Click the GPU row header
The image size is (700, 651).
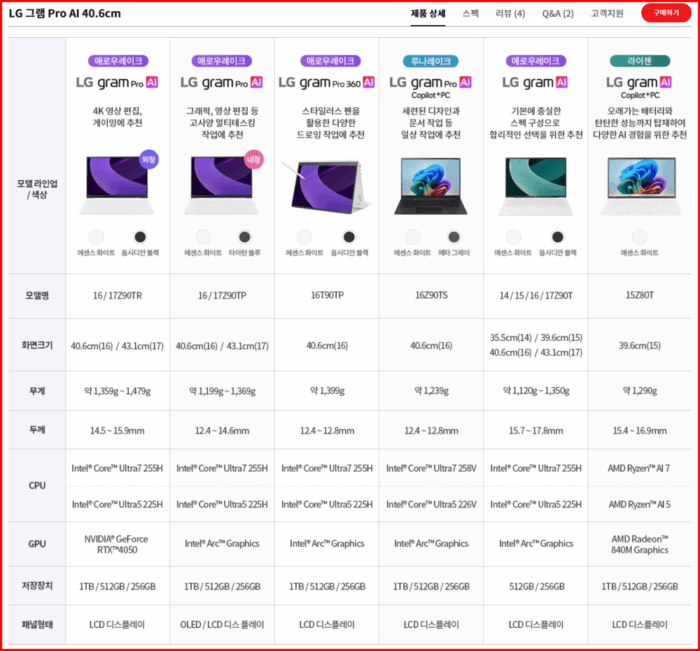(37, 544)
